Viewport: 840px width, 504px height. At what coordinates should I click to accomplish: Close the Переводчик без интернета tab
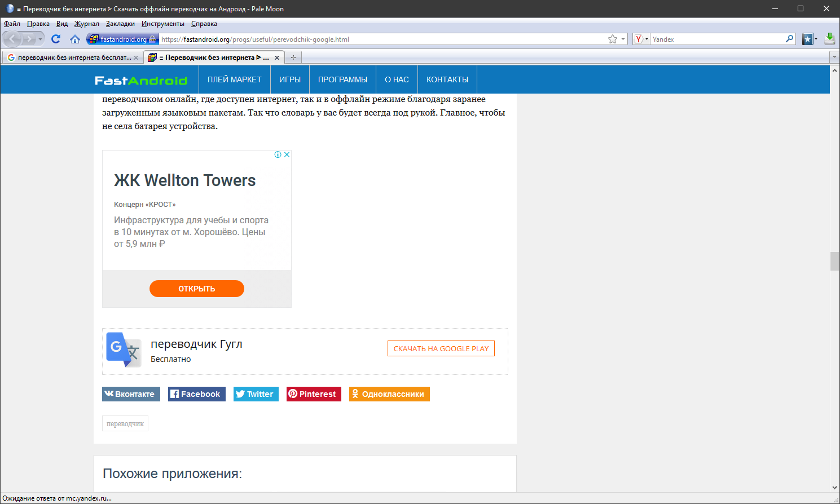pos(277,58)
